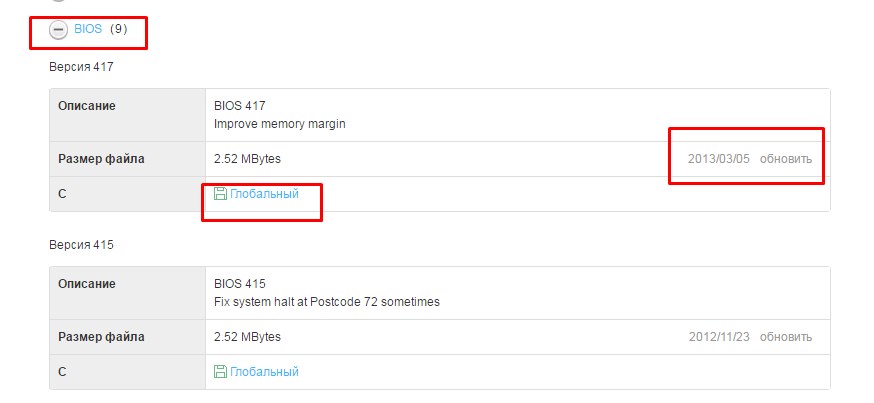Open the Глобальный download link for version 415
This screenshot has height=403, width=874.
264,371
